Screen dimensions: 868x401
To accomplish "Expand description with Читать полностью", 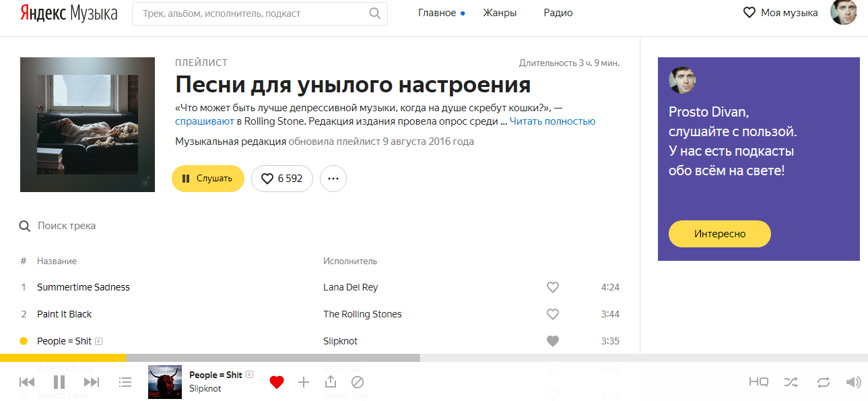I will point(552,121).
